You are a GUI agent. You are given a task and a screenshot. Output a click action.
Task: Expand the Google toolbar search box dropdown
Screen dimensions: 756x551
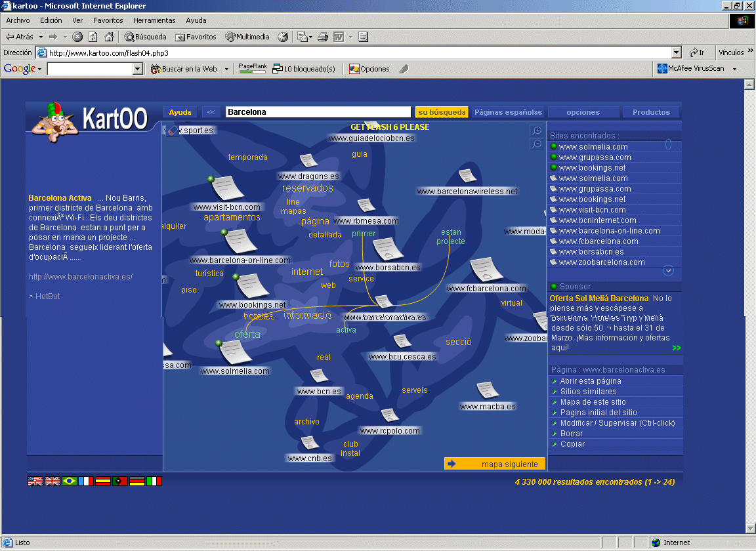138,69
